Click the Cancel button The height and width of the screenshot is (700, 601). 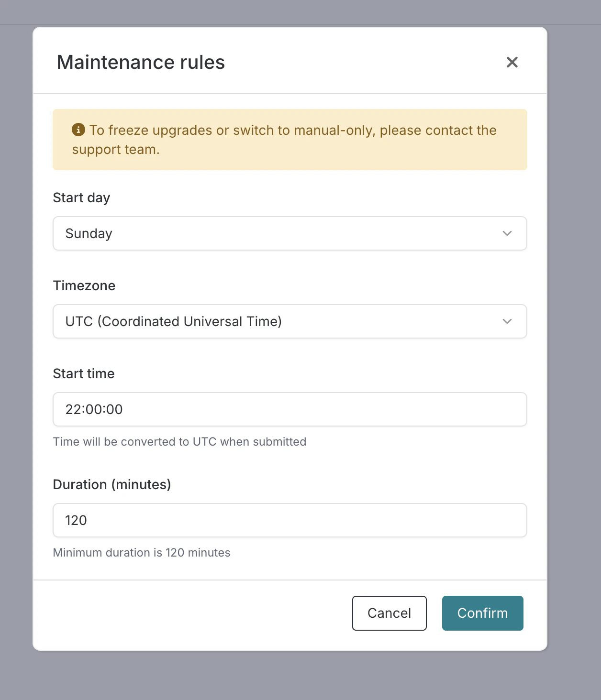389,613
